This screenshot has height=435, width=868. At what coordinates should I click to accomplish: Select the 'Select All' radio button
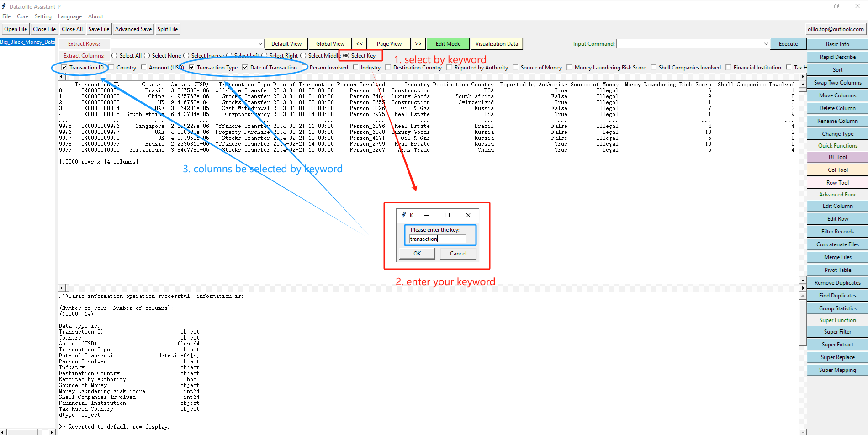pos(115,56)
